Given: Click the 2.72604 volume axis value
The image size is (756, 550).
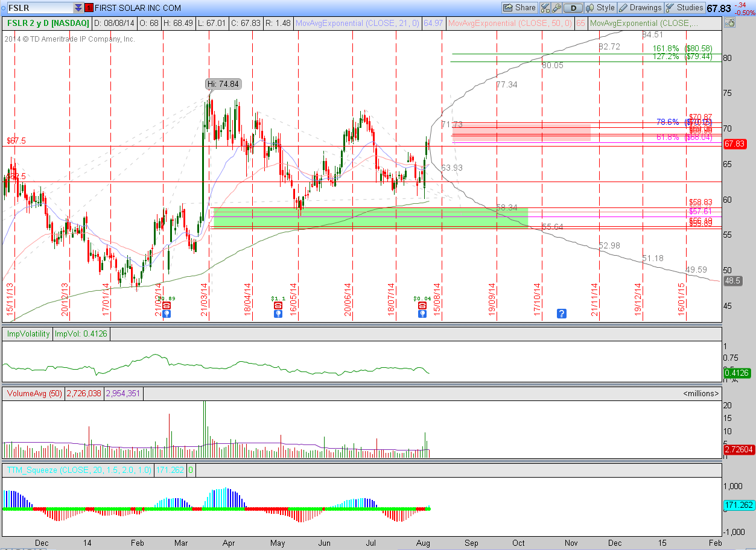Looking at the screenshot, I should (739, 450).
